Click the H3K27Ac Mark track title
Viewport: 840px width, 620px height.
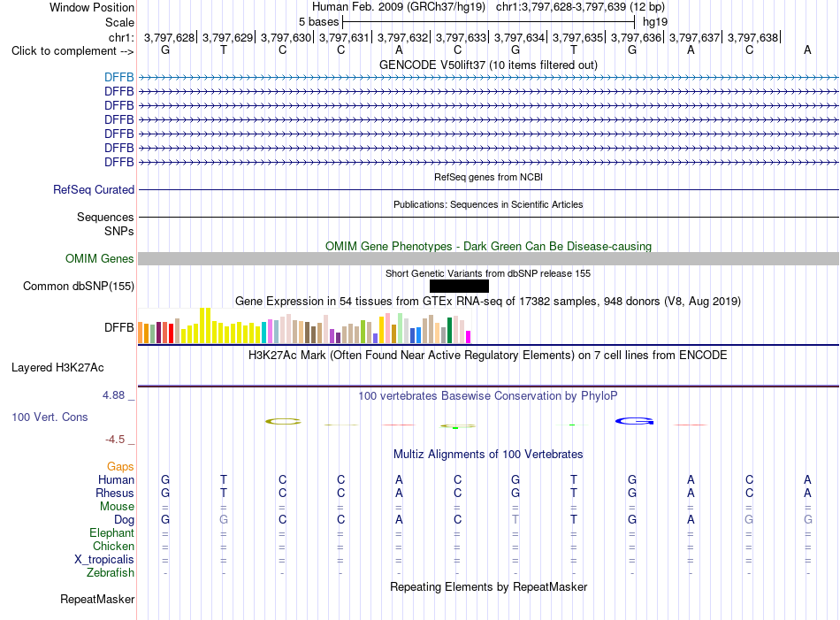click(x=488, y=356)
